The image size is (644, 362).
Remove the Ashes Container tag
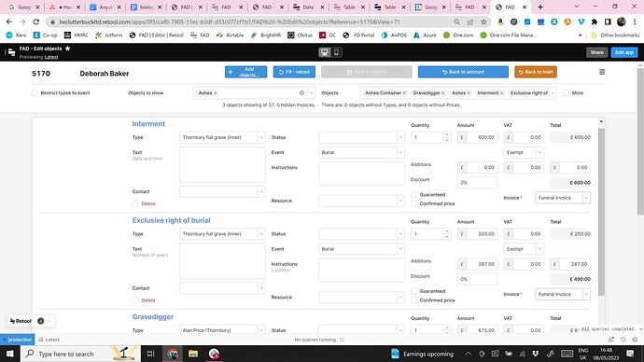click(404, 92)
